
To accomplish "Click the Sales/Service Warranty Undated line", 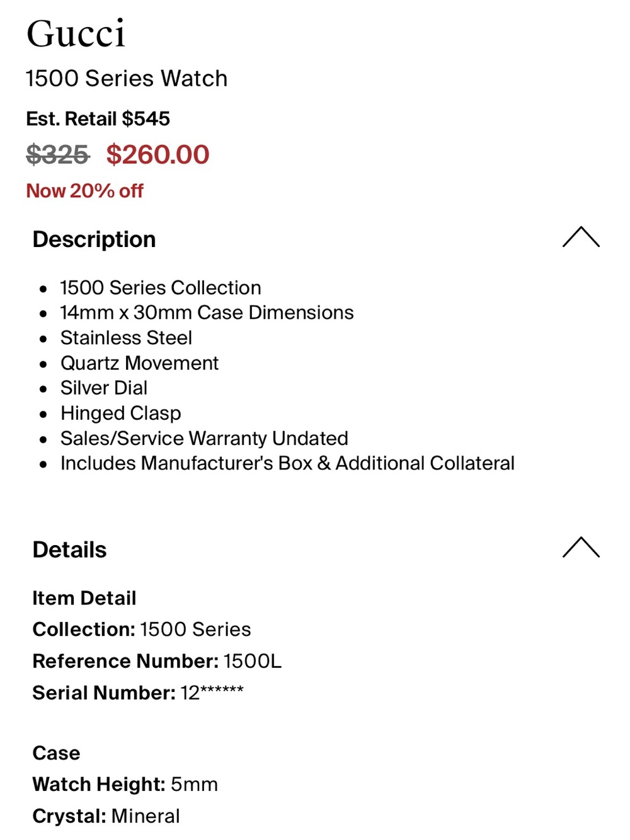I will (204, 438).
